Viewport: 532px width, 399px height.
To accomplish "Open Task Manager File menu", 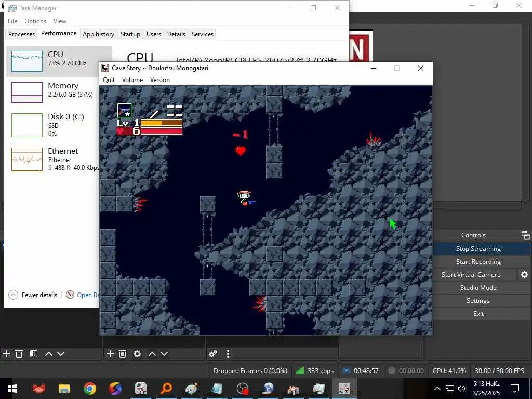I will (x=12, y=21).
